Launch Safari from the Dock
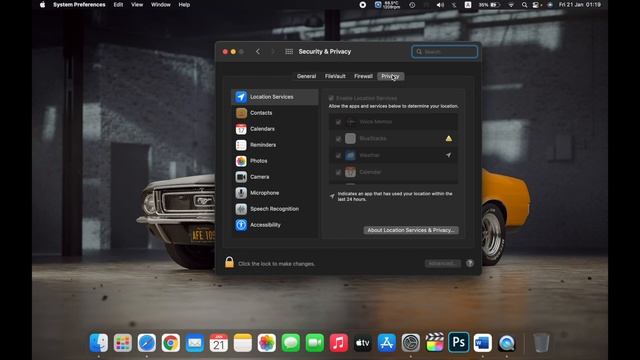 coord(147,342)
